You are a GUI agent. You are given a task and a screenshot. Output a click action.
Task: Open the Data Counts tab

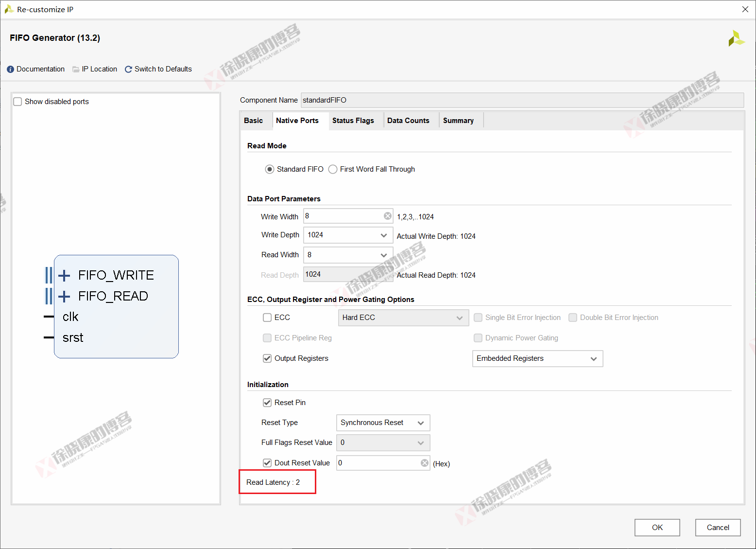coord(408,121)
